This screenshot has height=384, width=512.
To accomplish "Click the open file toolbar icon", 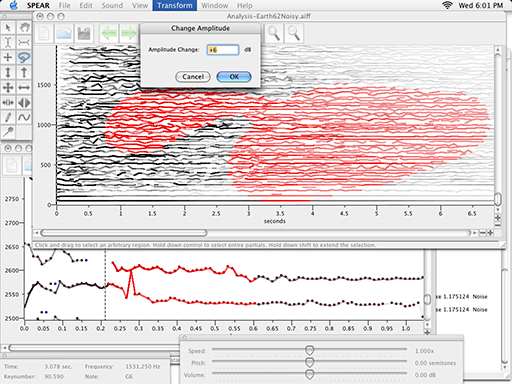I will 64,33.
